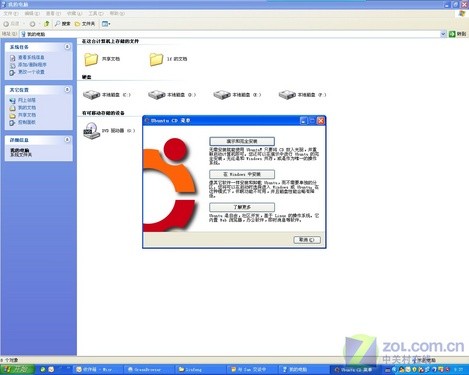Open the Tools (工具) menu
469x375 pixels.
[96, 13]
